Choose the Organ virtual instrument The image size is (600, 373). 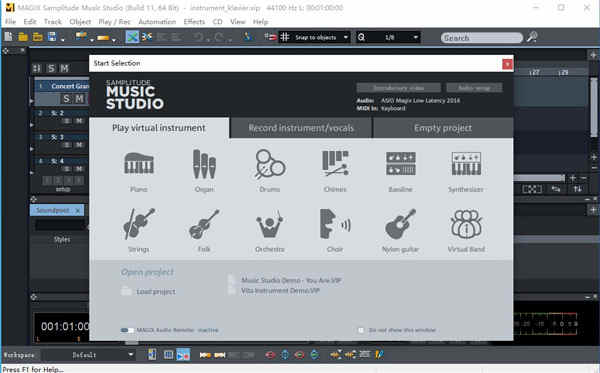[x=204, y=165]
